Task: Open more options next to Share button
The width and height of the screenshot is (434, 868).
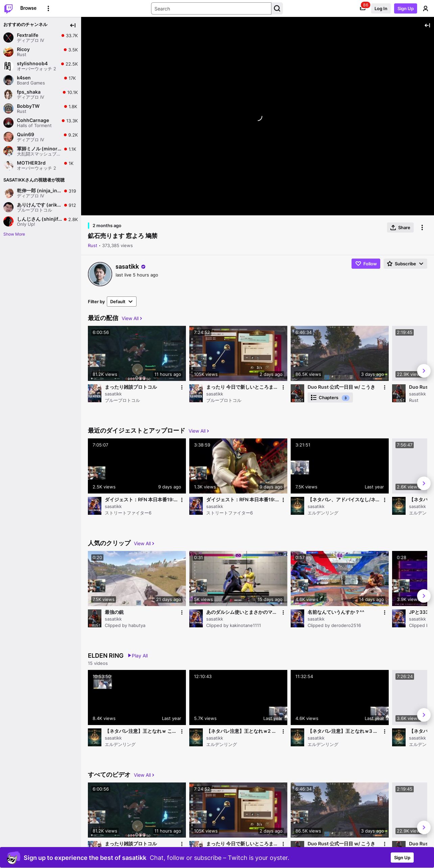Action: [422, 227]
